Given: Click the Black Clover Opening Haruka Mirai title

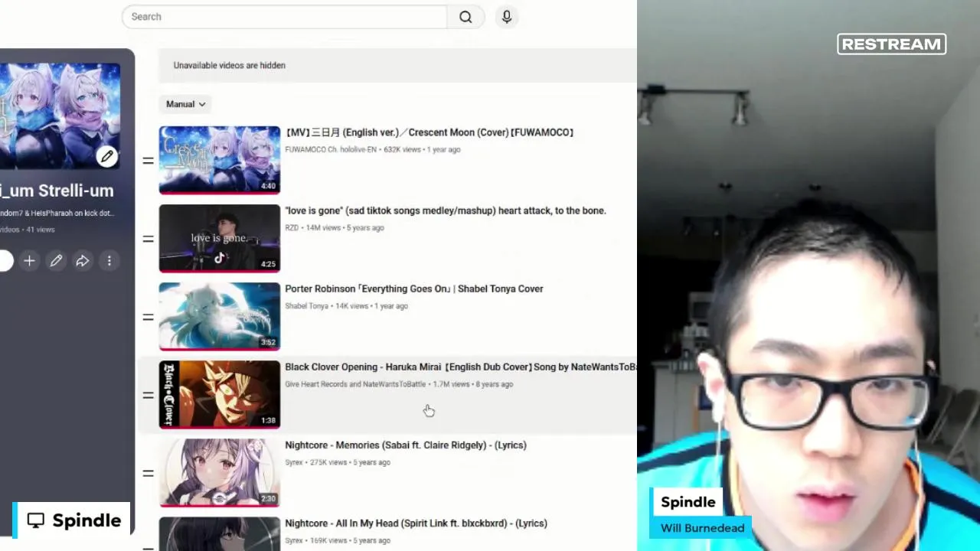Looking at the screenshot, I should click(x=461, y=367).
